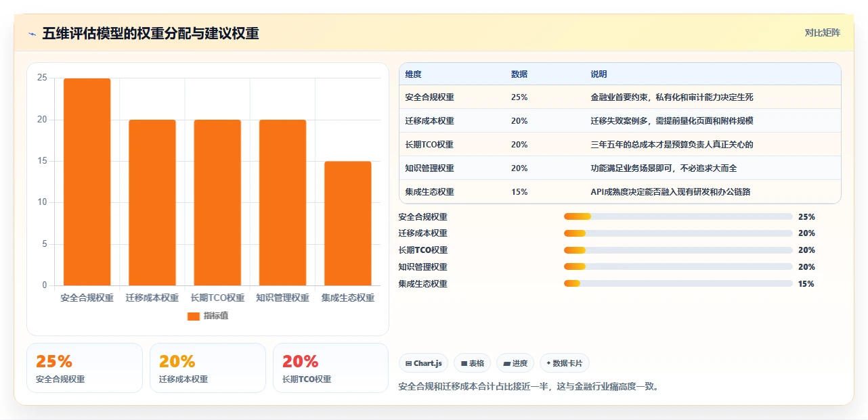The image size is (868, 420).
Task: Click table cell 长期TCO权重
Action: 429,145
